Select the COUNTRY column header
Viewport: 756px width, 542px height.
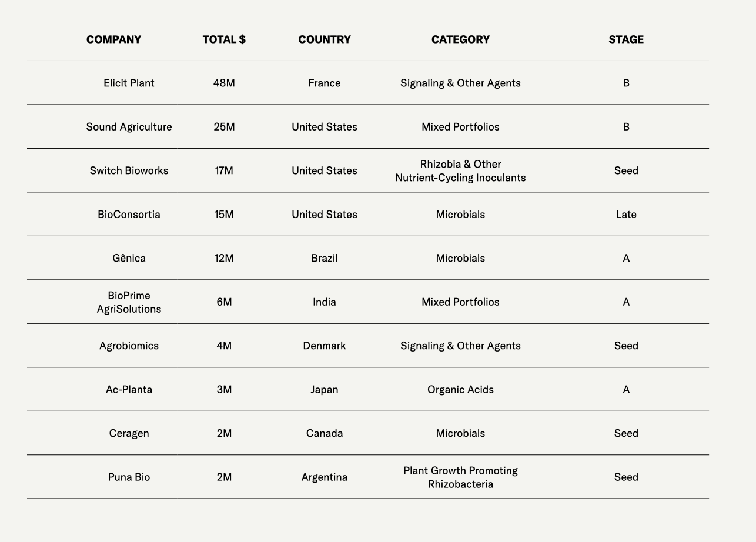pos(324,39)
